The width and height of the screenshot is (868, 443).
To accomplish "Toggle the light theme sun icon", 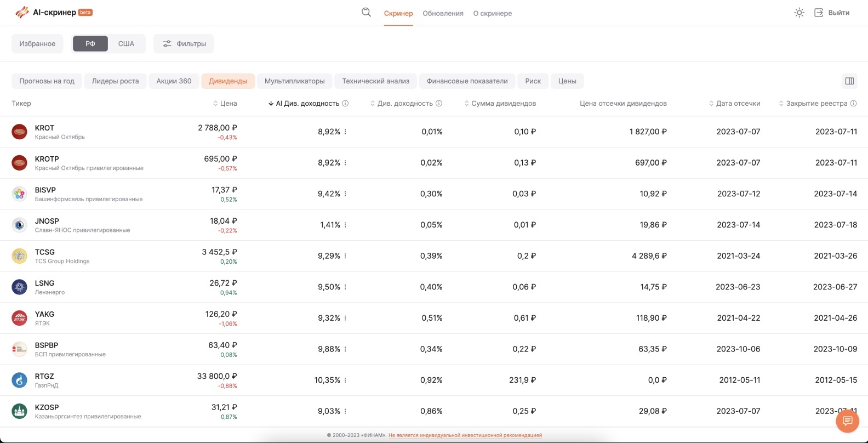I will pyautogui.click(x=799, y=13).
